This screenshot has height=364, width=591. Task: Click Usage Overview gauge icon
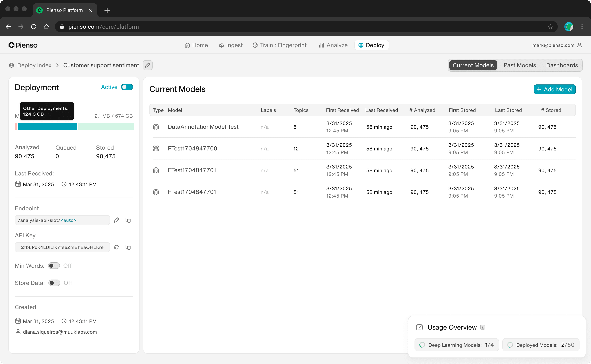click(x=419, y=327)
